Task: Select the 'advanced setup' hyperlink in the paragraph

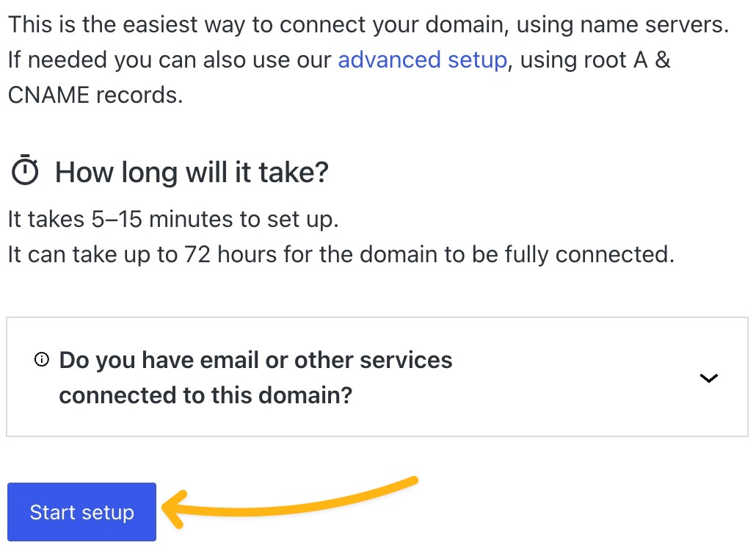Action: [423, 60]
